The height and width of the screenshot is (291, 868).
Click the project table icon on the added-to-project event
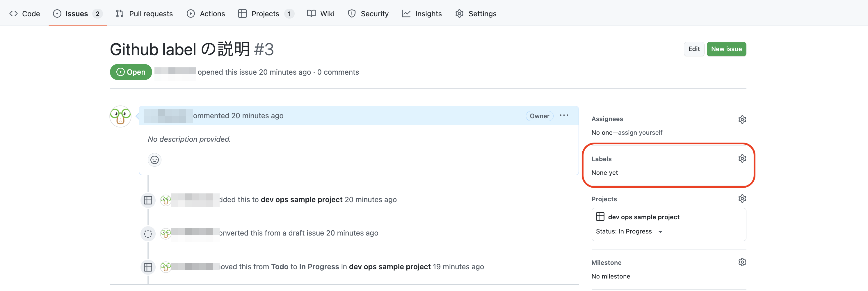(x=148, y=200)
